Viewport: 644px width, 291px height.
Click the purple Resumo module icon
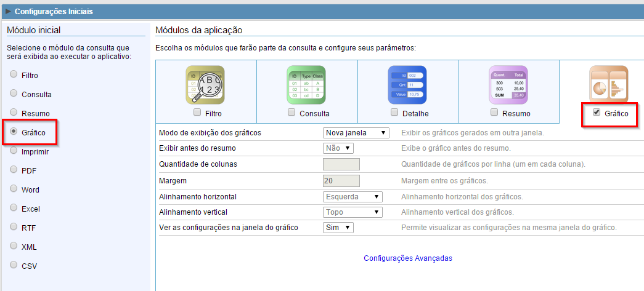point(508,85)
